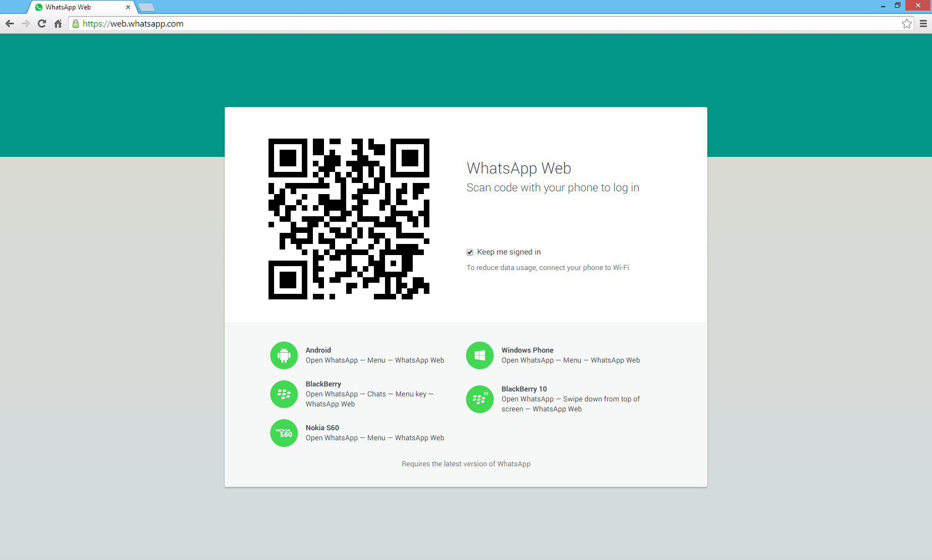Click Android's Open WhatsApp instruction text
932x560 pixels.
374,360
